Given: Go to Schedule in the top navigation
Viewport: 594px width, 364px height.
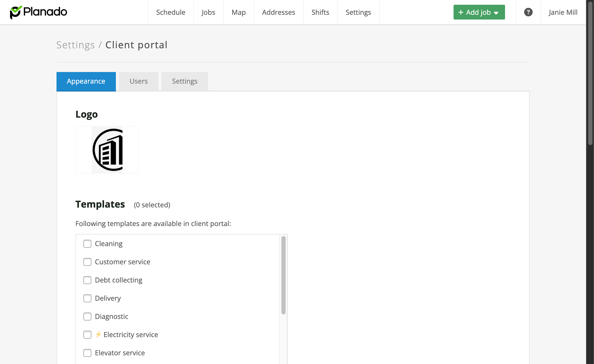Looking at the screenshot, I should (x=171, y=12).
